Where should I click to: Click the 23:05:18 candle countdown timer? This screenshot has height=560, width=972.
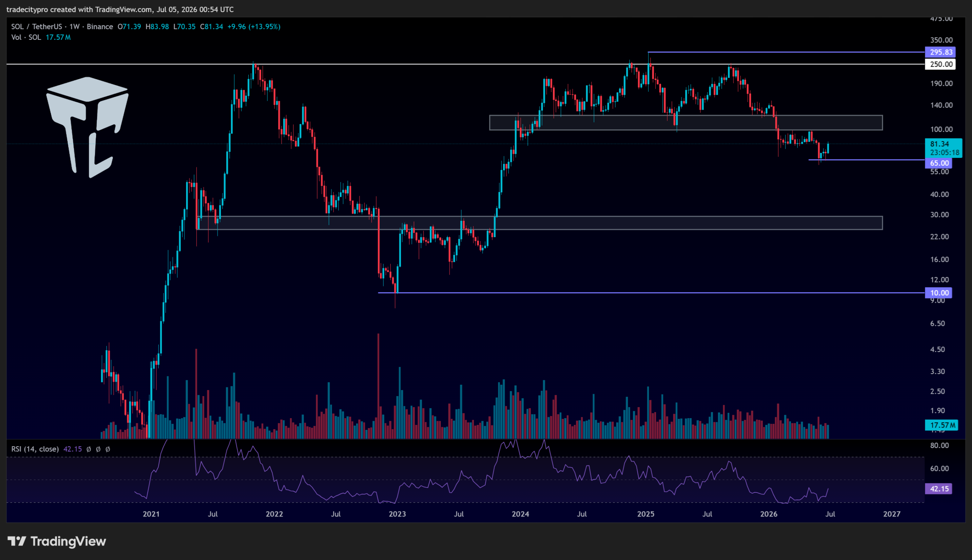click(944, 152)
